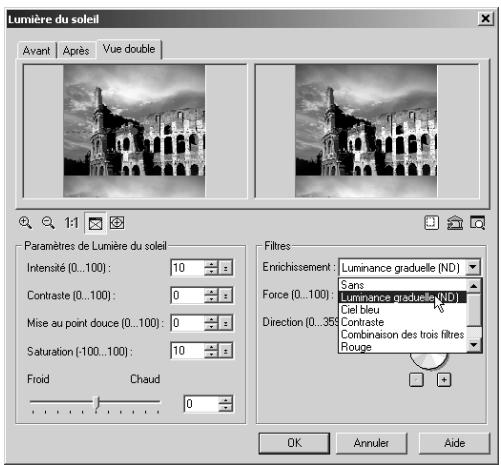Select Luminance graduelle (ND) list entry
The height and width of the screenshot is (465, 501).
[x=402, y=297]
